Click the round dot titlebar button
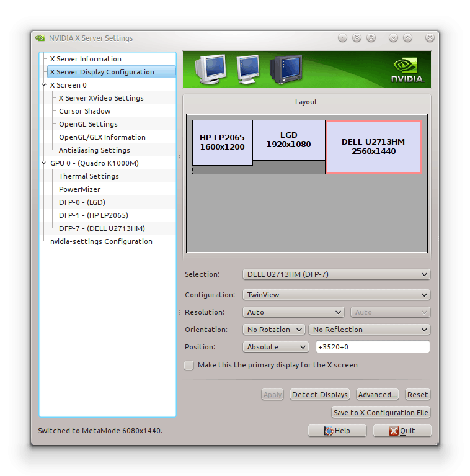This screenshot has width=470, height=476. 342,38
